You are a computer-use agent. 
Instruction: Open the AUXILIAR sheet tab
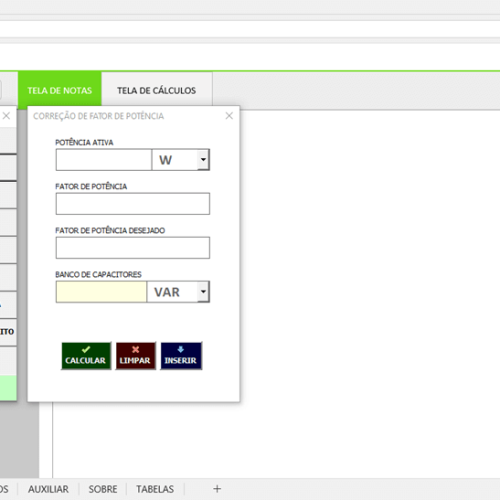48,489
